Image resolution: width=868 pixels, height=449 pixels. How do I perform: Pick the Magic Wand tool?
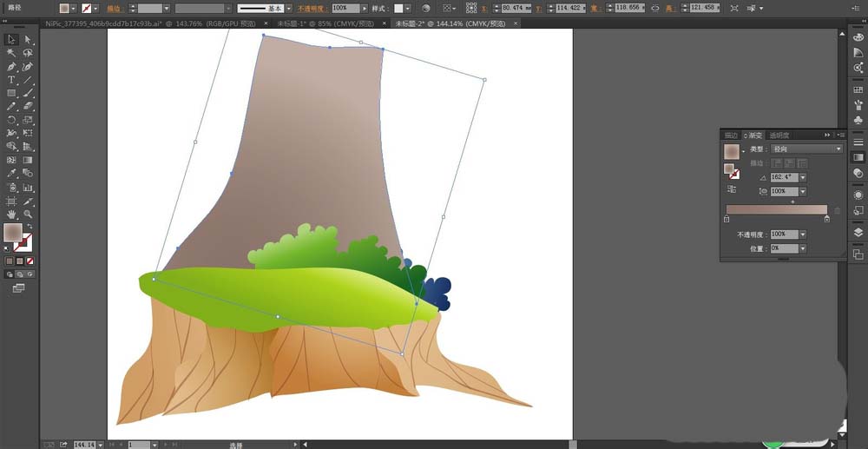pyautogui.click(x=11, y=53)
